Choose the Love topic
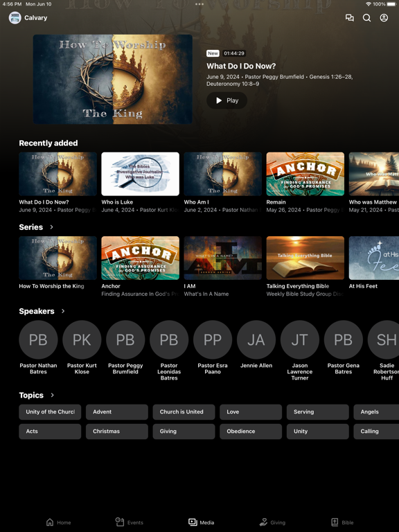Image resolution: width=399 pixels, height=532 pixels. (x=251, y=412)
